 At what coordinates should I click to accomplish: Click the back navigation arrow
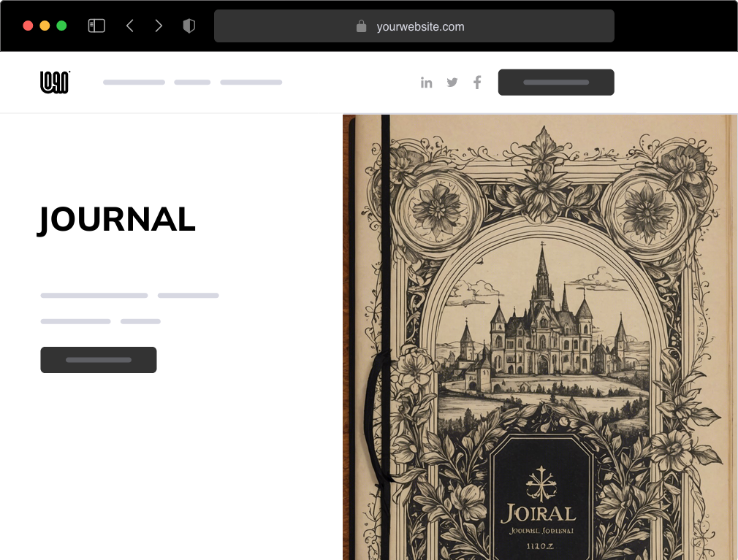click(130, 25)
